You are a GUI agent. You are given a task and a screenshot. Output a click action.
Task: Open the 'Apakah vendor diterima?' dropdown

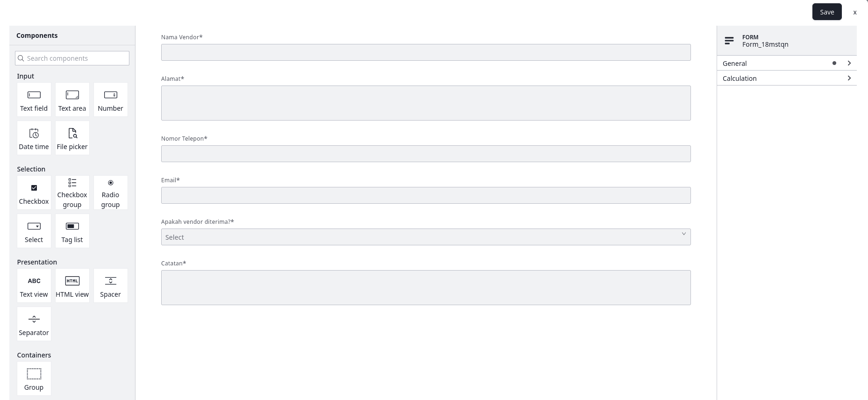point(426,237)
